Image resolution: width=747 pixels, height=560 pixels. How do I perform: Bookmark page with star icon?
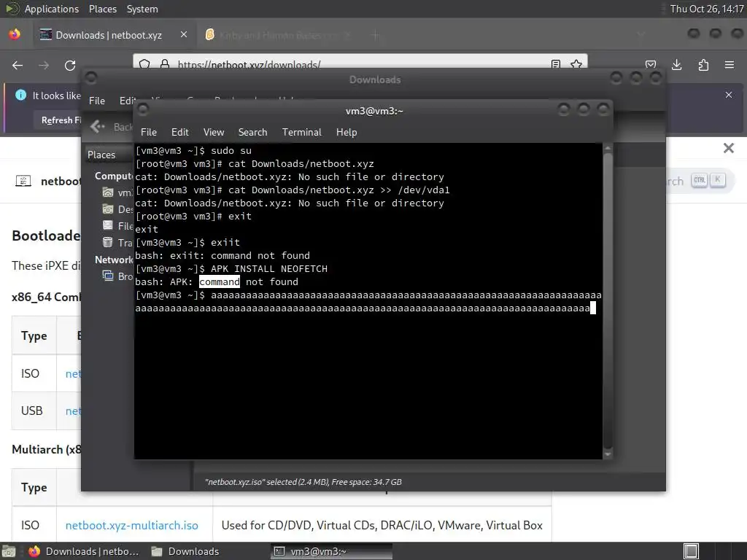[x=576, y=64]
